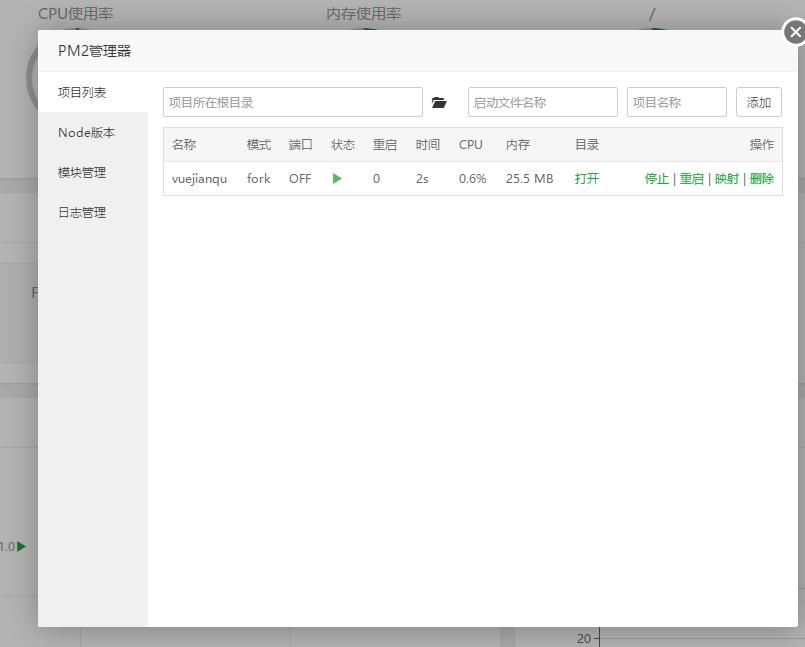805x647 pixels.
Task: Click the 名称 column header
Action: pos(184,145)
